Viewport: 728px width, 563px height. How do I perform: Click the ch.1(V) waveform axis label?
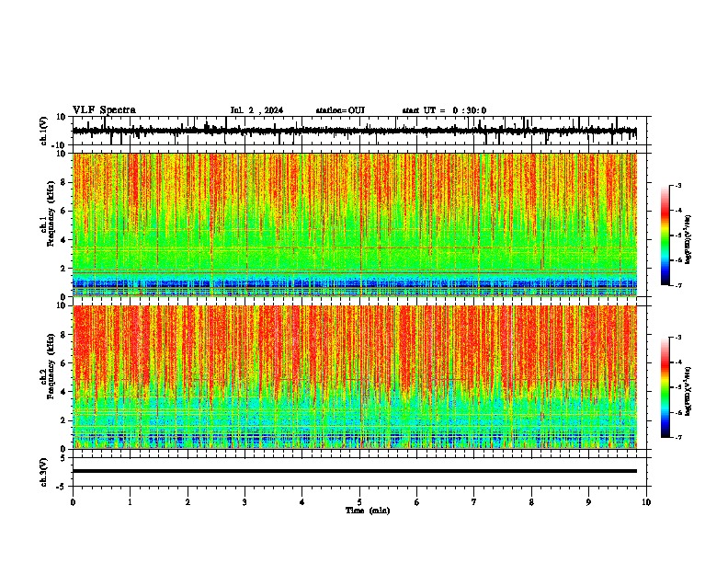pyautogui.click(x=44, y=131)
